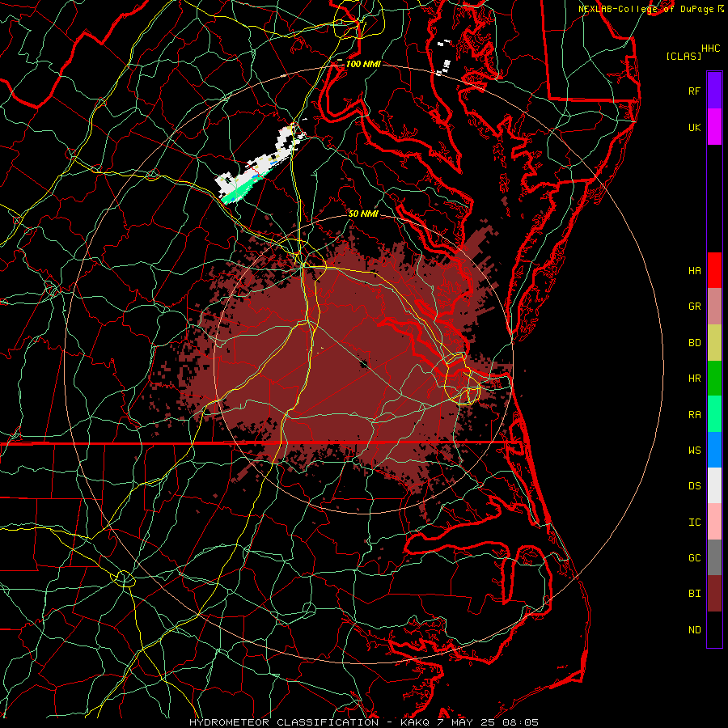
Task: Click the HHC product label
Action: pyautogui.click(x=711, y=49)
